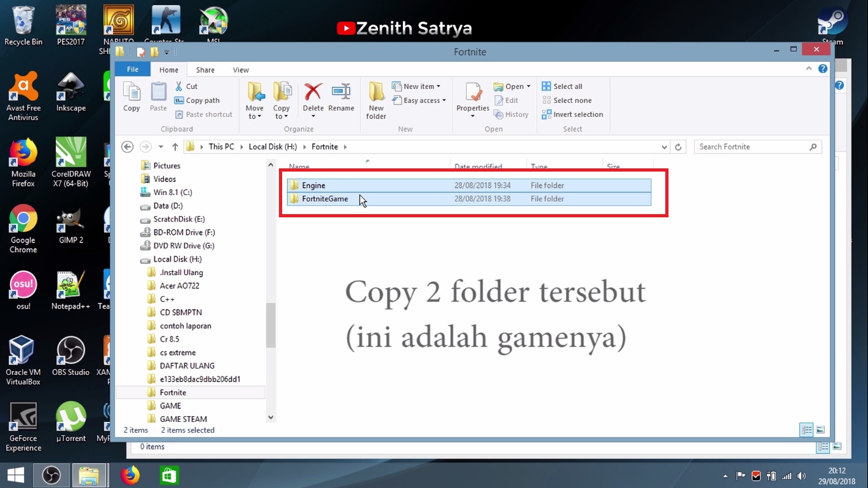Click History in ribbon
The image size is (868, 488).
click(511, 114)
